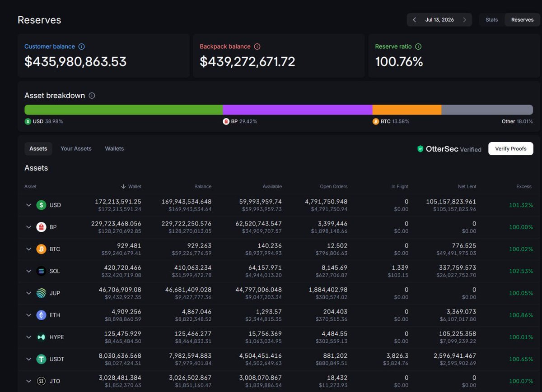
Task: Click the SOL token icon
Action: click(42, 271)
